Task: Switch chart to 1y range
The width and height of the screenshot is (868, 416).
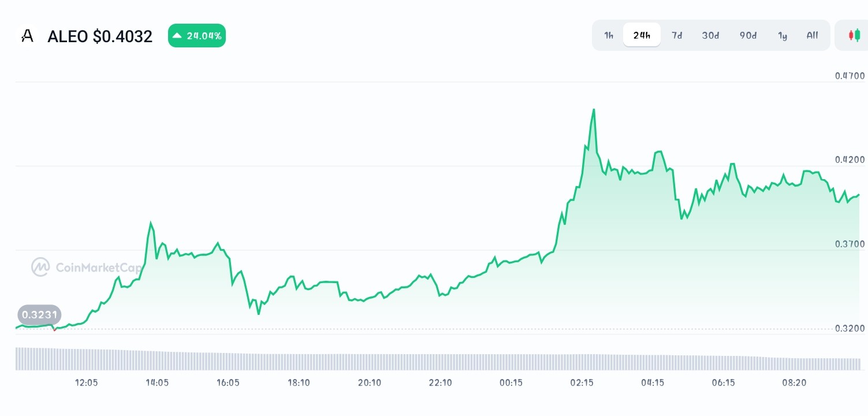Action: click(783, 35)
